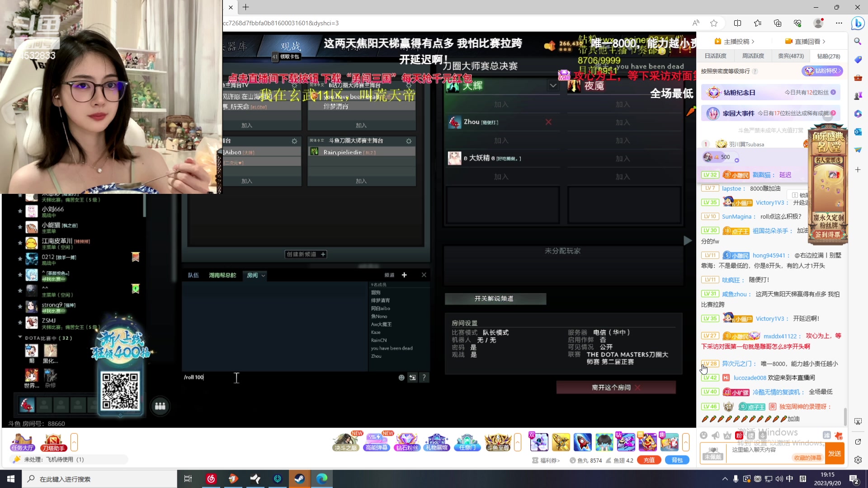Click 创建新频道 create channel button

click(306, 254)
